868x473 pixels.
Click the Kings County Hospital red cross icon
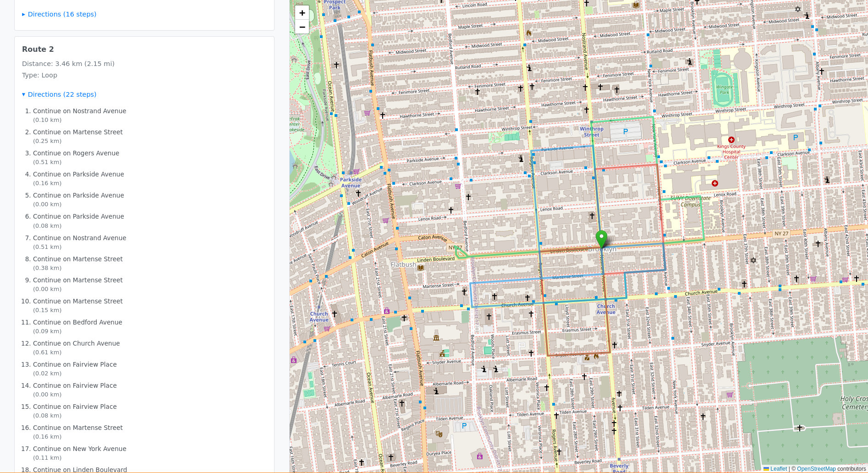[731, 140]
